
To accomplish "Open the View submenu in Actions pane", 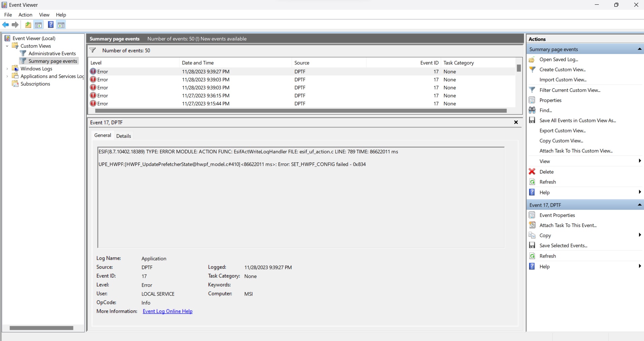I will (x=545, y=161).
